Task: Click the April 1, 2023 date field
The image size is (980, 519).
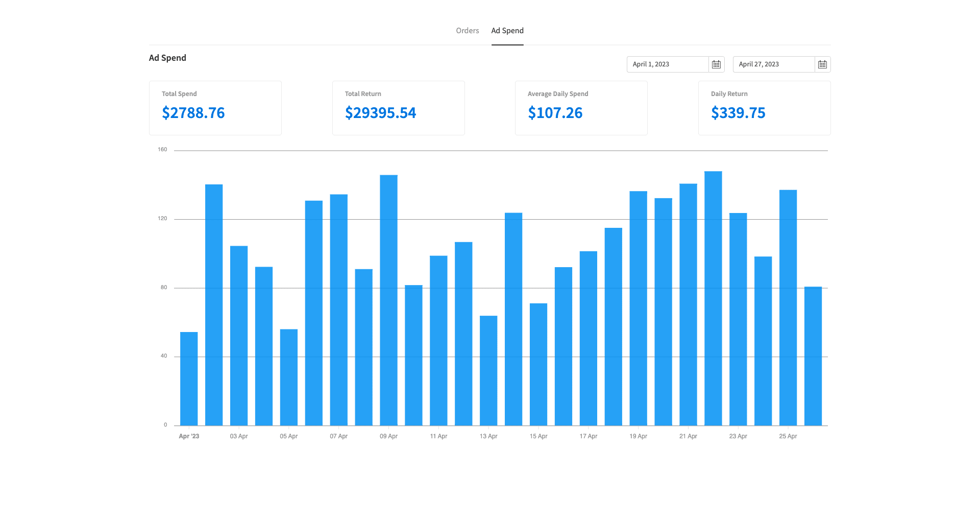Action: [x=668, y=64]
